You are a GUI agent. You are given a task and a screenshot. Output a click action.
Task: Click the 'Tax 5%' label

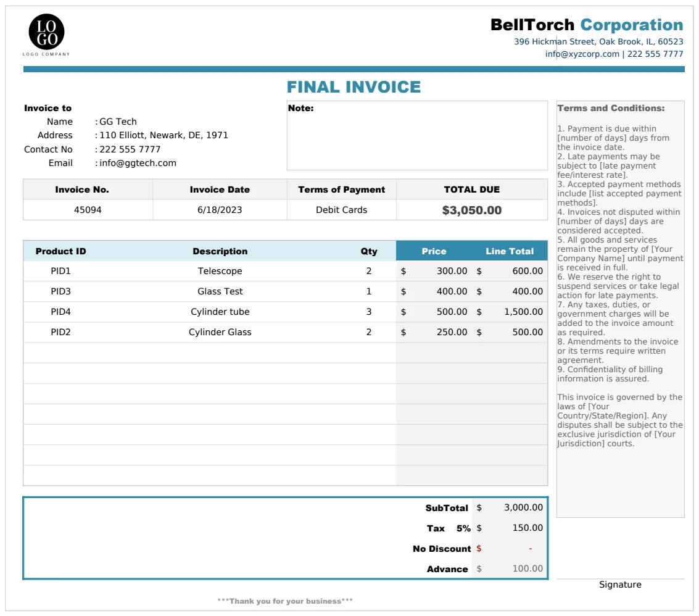[x=449, y=528]
